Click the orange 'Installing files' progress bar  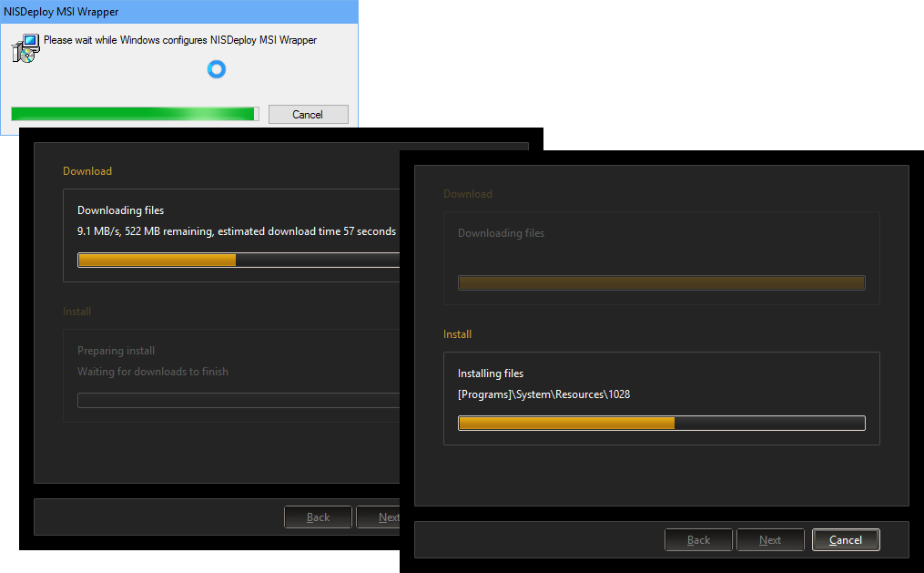click(661, 423)
